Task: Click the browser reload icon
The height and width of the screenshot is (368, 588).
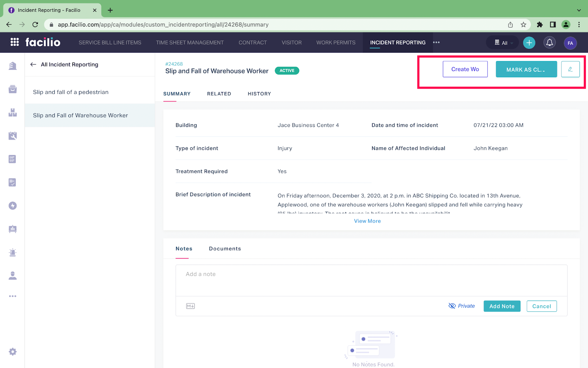Action: tap(35, 25)
